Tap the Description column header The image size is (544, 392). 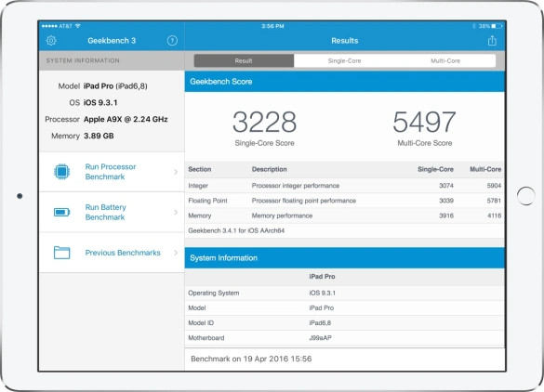[270, 169]
